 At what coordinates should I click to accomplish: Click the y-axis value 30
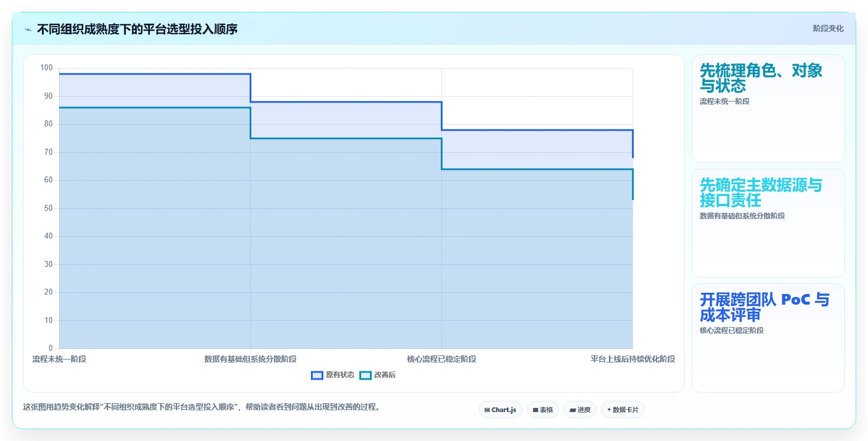(x=48, y=264)
